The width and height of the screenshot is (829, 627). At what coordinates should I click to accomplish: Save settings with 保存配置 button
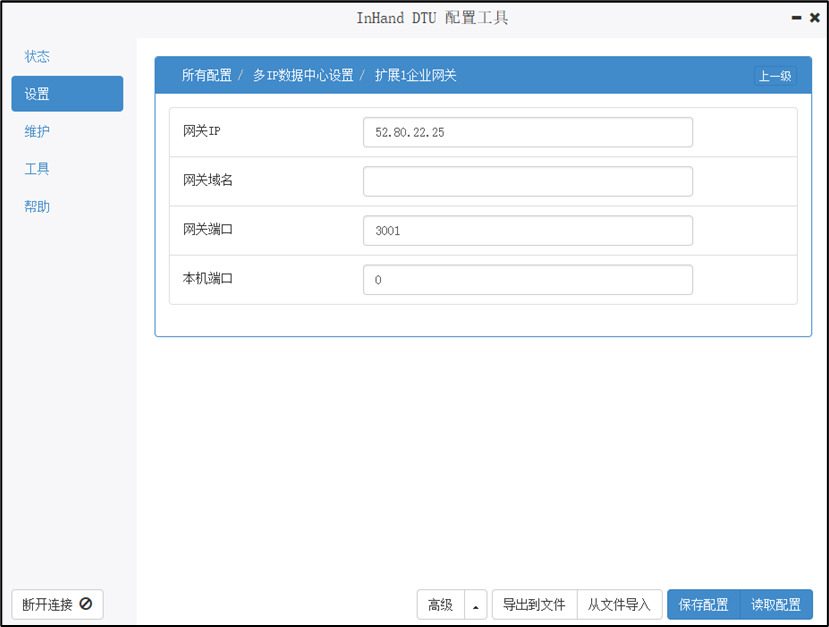pyautogui.click(x=704, y=604)
